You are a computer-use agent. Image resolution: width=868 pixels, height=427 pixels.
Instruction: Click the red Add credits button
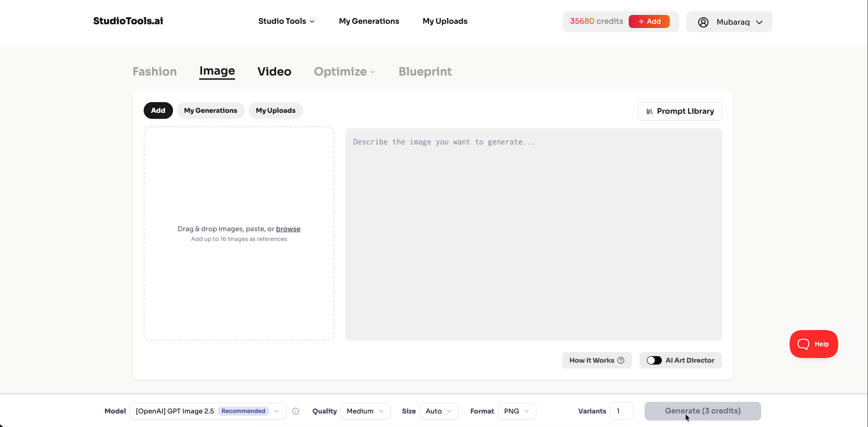pyautogui.click(x=649, y=21)
